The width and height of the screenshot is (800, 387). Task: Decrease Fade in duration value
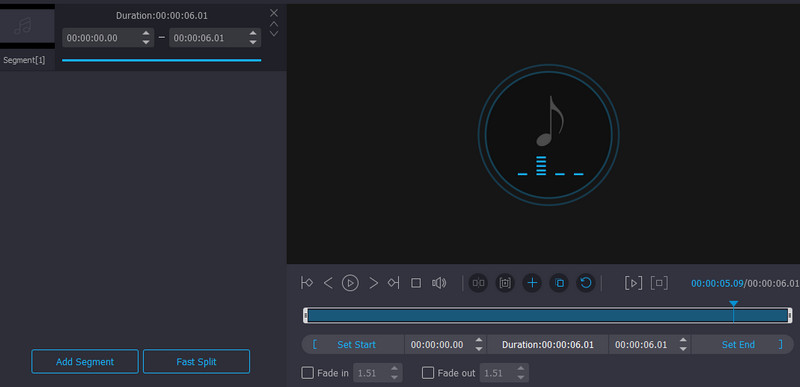click(x=394, y=377)
